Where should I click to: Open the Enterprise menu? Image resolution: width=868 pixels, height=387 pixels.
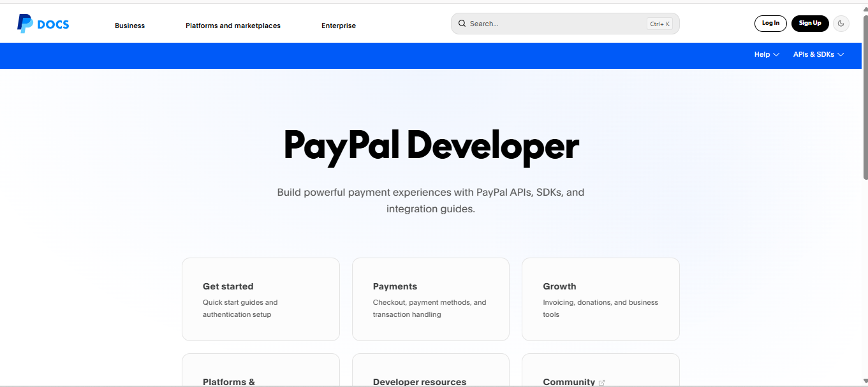(339, 26)
